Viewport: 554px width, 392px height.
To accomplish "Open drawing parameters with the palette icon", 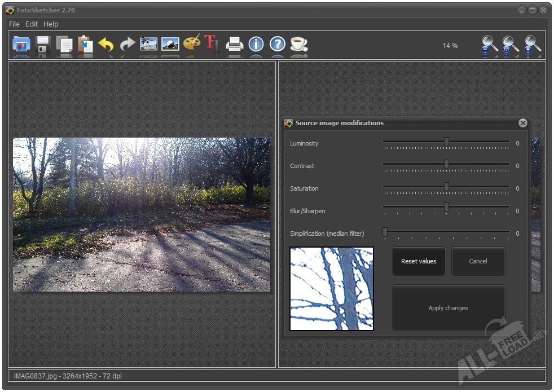I will pyautogui.click(x=192, y=44).
